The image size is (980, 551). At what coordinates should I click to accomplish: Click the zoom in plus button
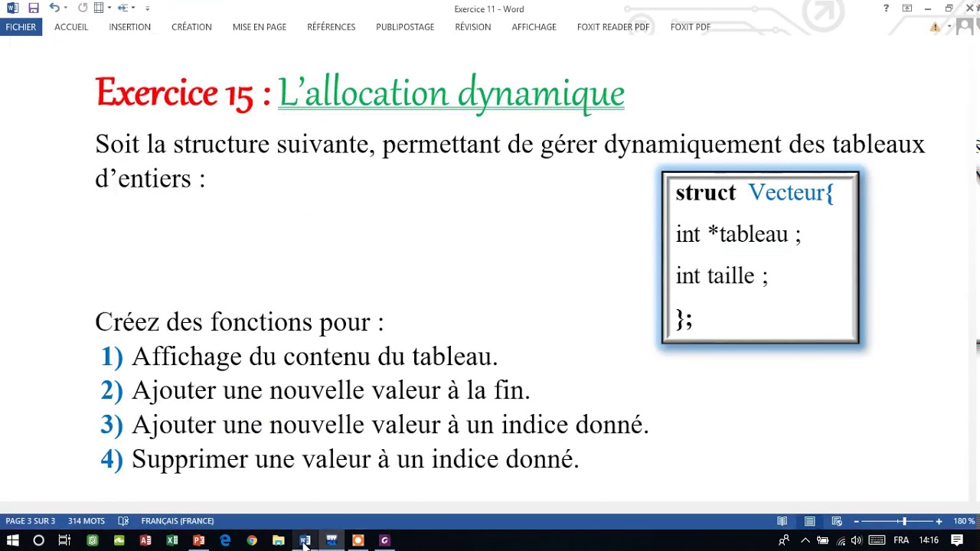pyautogui.click(x=939, y=521)
